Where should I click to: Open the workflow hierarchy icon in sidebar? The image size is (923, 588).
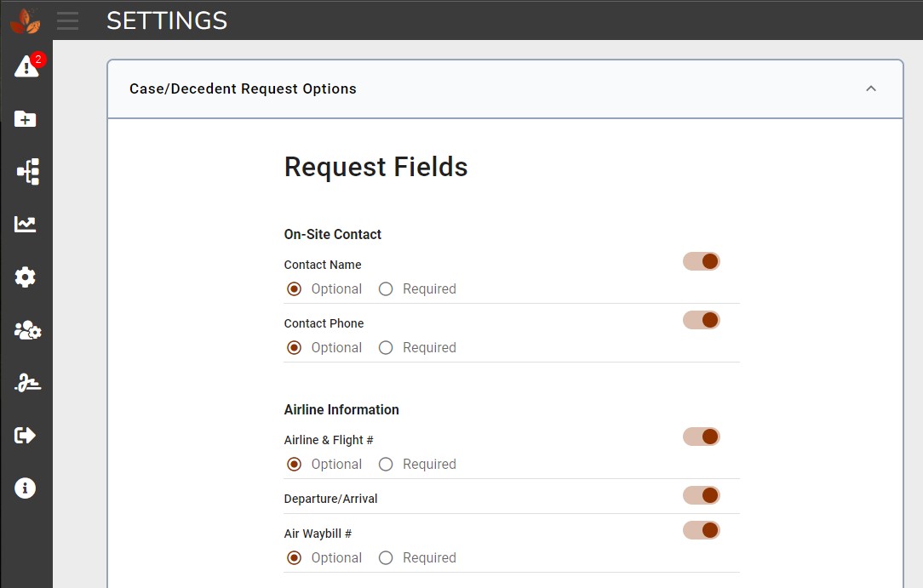pyautogui.click(x=26, y=171)
